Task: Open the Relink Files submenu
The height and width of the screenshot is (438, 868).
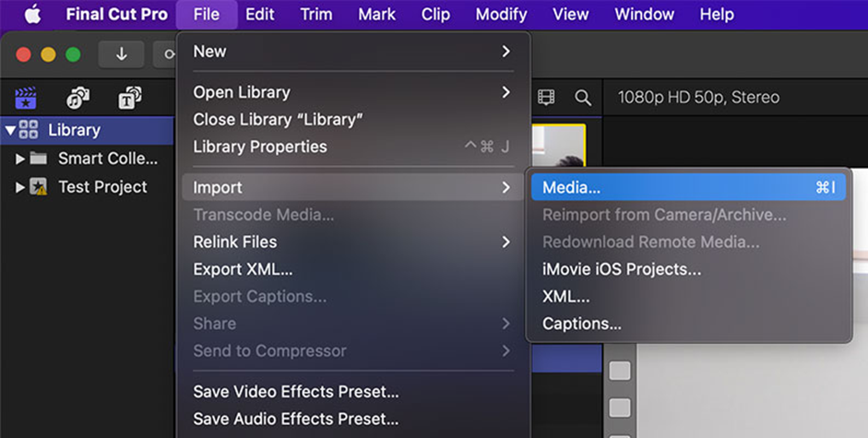Action: tap(352, 242)
